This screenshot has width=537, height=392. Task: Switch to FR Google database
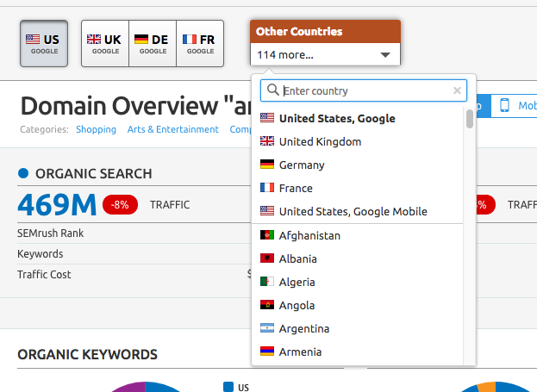[200, 43]
